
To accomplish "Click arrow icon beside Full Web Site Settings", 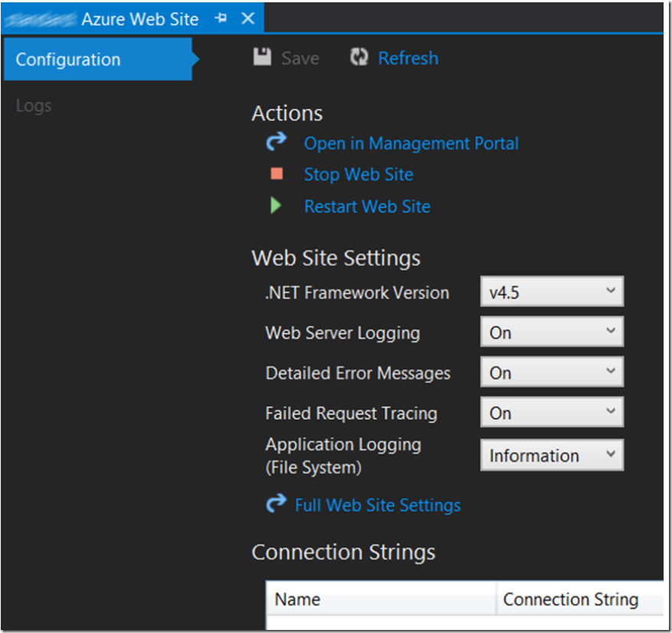I will [x=276, y=504].
